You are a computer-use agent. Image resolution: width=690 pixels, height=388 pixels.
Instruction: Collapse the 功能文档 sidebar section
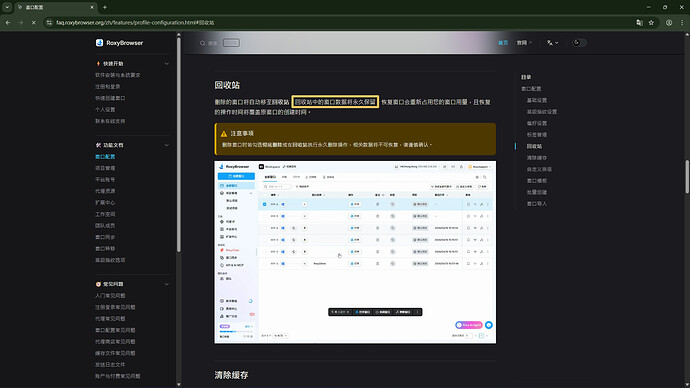pyautogui.click(x=167, y=145)
